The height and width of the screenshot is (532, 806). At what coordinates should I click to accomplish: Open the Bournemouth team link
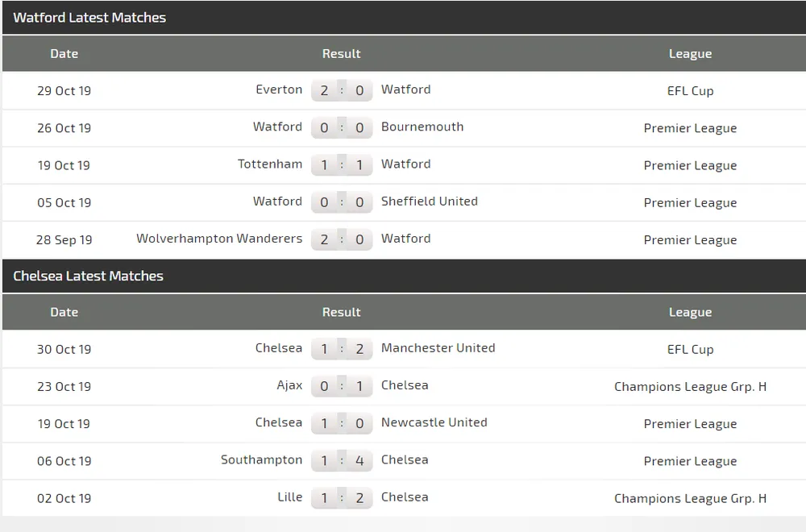[422, 127]
